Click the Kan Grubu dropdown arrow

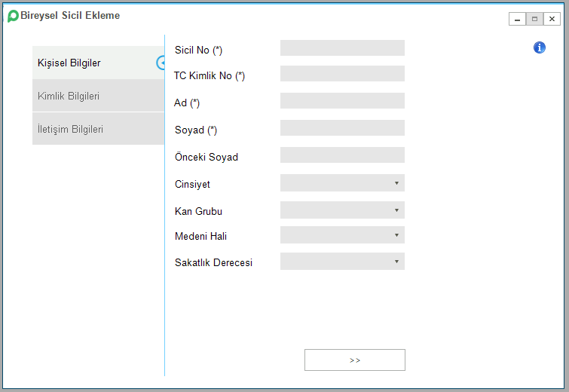click(x=396, y=210)
